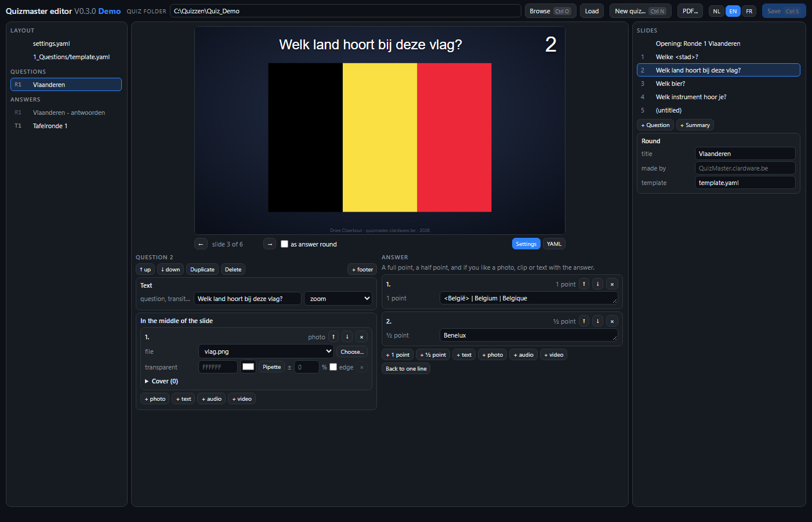Delete question 2
812x522 pixels.
233,270
